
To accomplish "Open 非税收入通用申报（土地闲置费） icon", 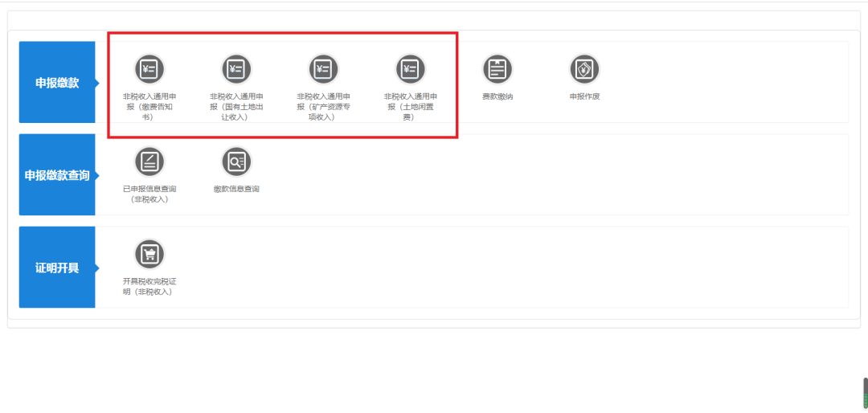I will [410, 69].
